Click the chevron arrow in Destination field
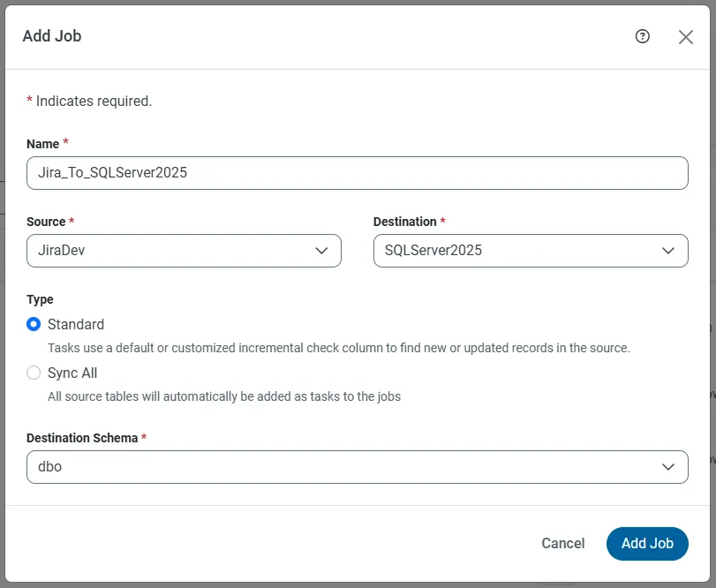This screenshot has height=588, width=716. pyautogui.click(x=668, y=251)
